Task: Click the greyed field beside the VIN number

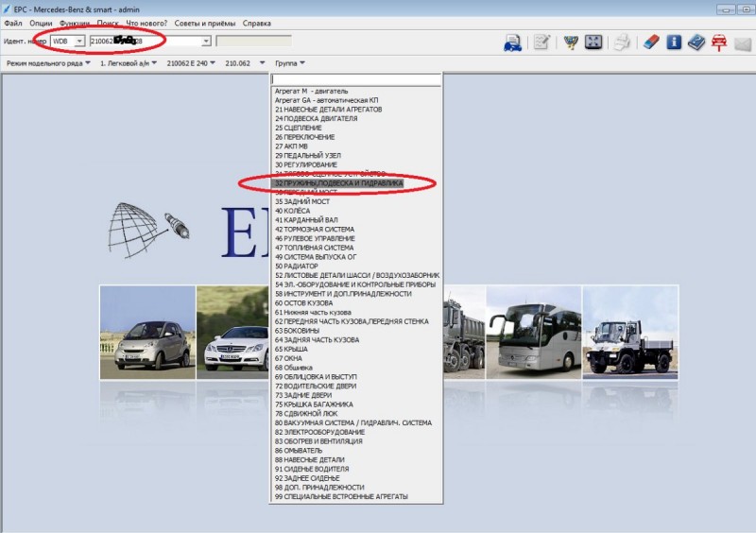Action: point(253,41)
